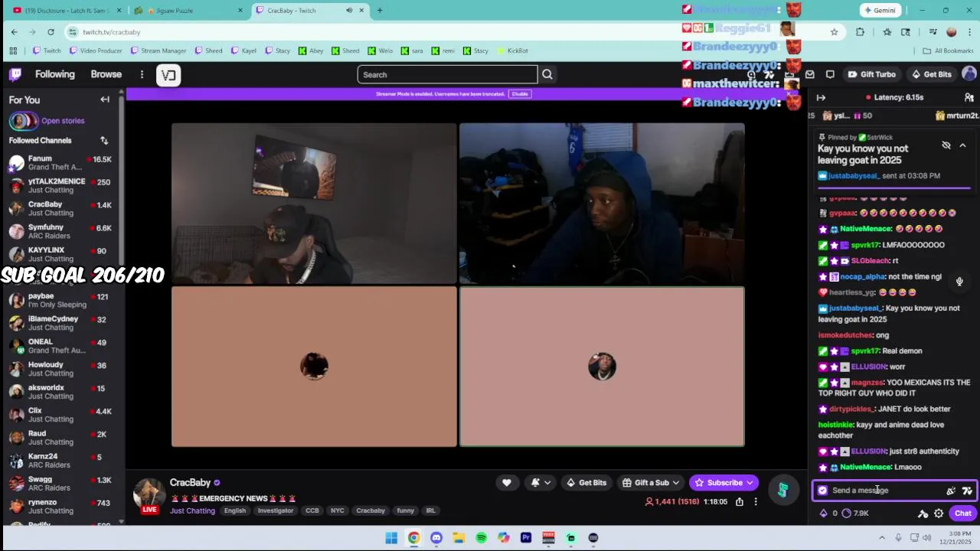Viewport: 980px width, 551px height.
Task: Open the Stream Manager bookmark
Action: coord(158,51)
